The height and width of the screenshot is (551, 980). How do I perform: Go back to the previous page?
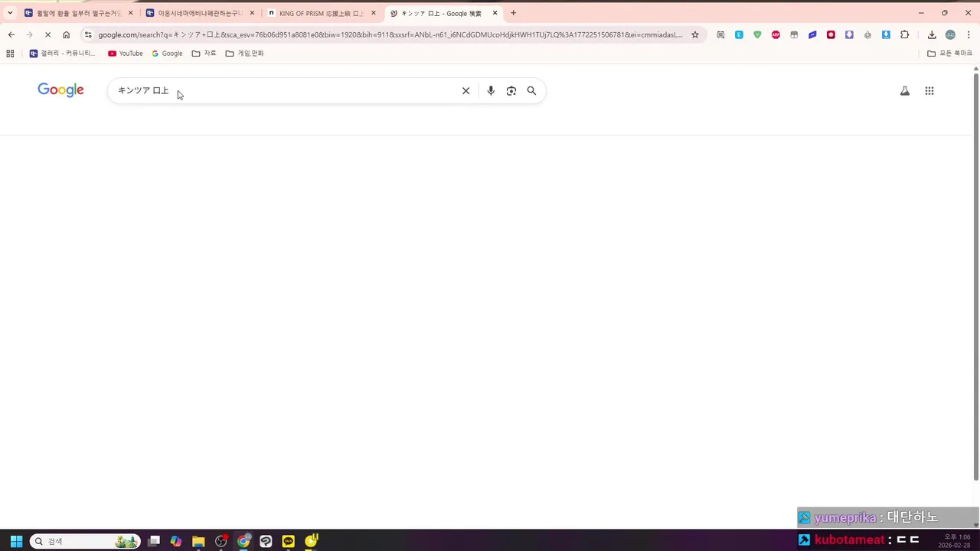click(11, 34)
